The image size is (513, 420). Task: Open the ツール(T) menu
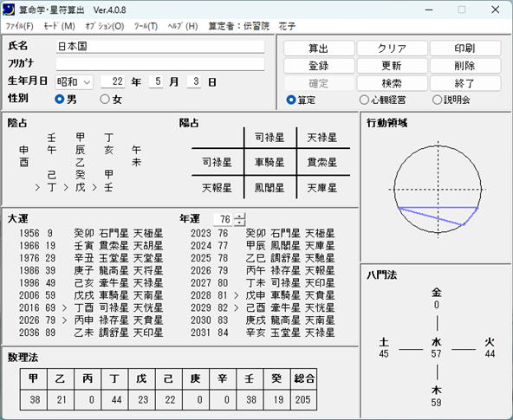click(146, 26)
